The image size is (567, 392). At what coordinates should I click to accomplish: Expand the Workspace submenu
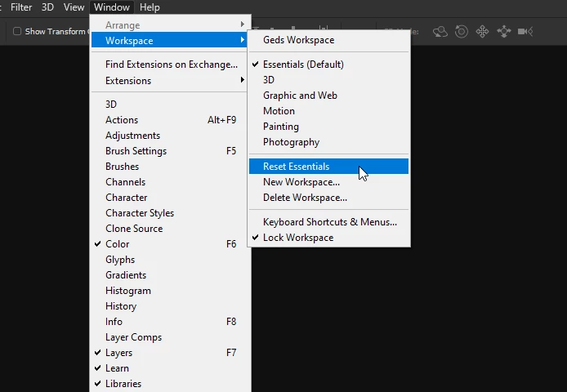point(169,41)
